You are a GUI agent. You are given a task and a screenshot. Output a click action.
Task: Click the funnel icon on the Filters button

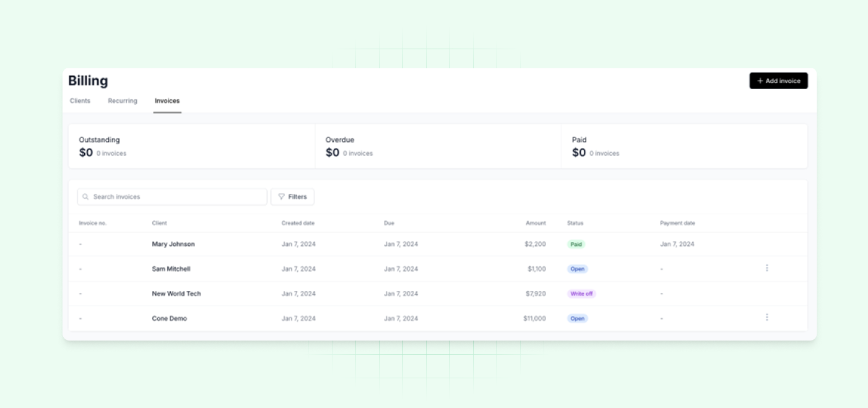[282, 196]
